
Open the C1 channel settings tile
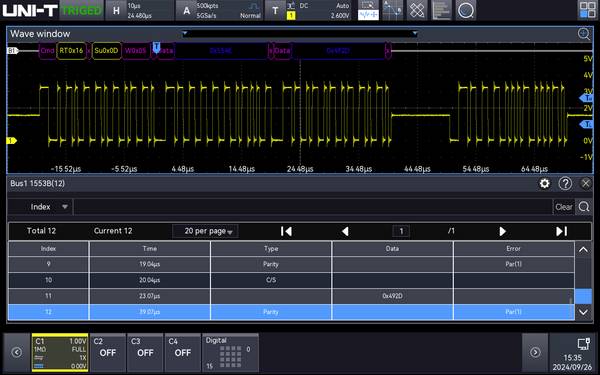60,352
